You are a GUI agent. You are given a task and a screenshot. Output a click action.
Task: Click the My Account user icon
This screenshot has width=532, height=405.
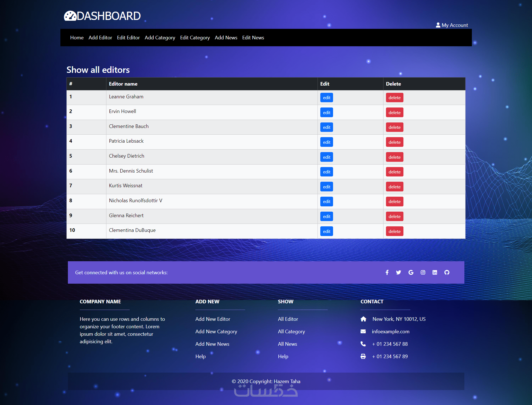coord(438,25)
